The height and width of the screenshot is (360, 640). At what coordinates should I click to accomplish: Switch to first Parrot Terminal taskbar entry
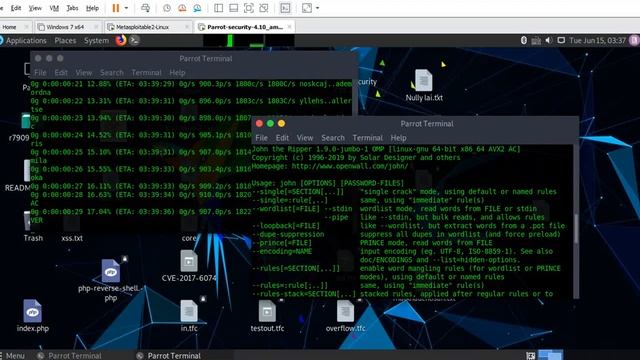click(69, 356)
